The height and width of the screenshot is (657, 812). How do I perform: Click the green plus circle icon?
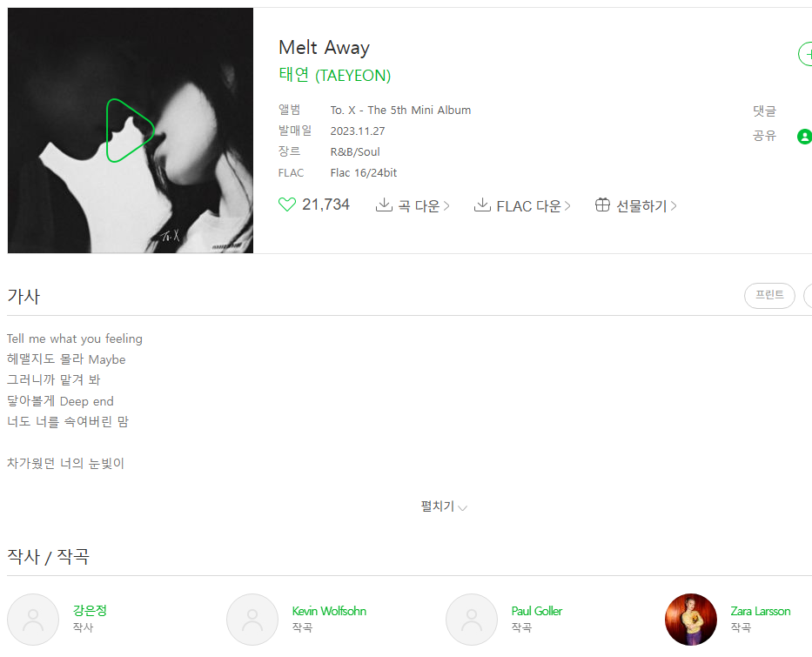806,54
